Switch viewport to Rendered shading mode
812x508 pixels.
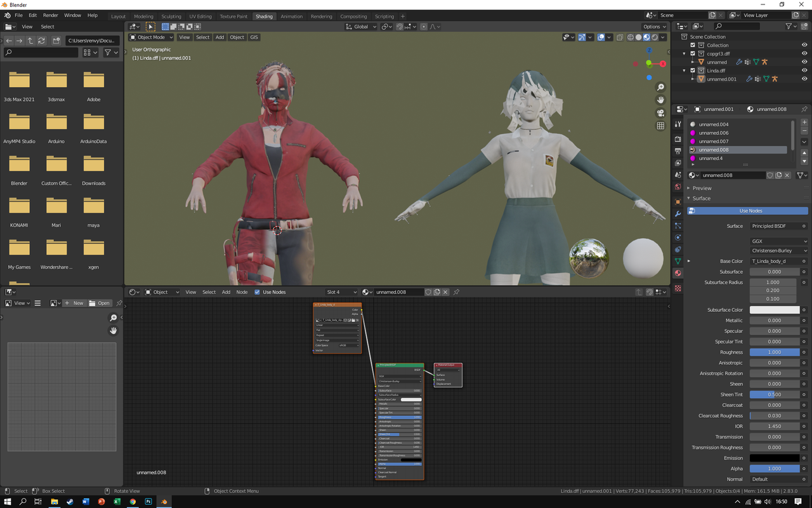(x=656, y=37)
